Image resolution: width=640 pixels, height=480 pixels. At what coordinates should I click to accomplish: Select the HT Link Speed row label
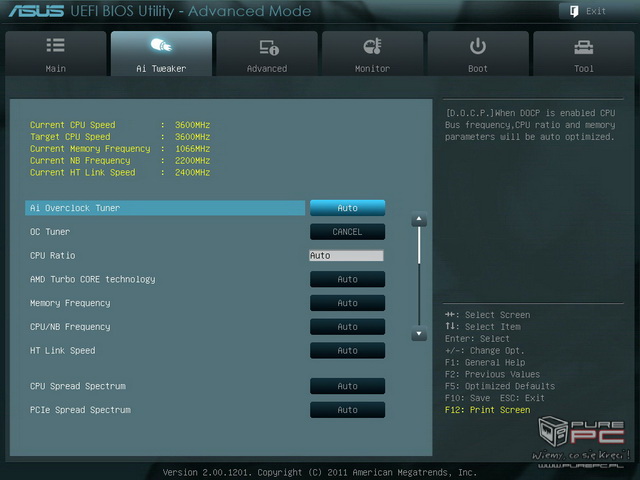(x=62, y=351)
